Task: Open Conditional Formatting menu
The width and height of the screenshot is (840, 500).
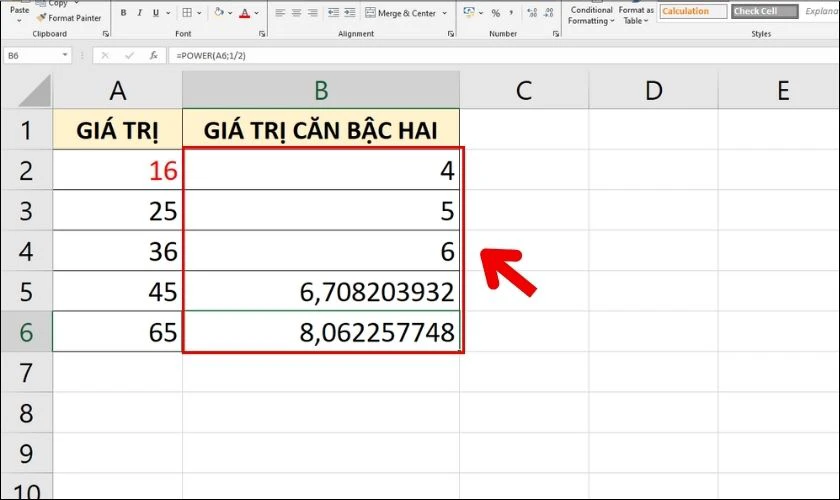Action: (x=591, y=15)
